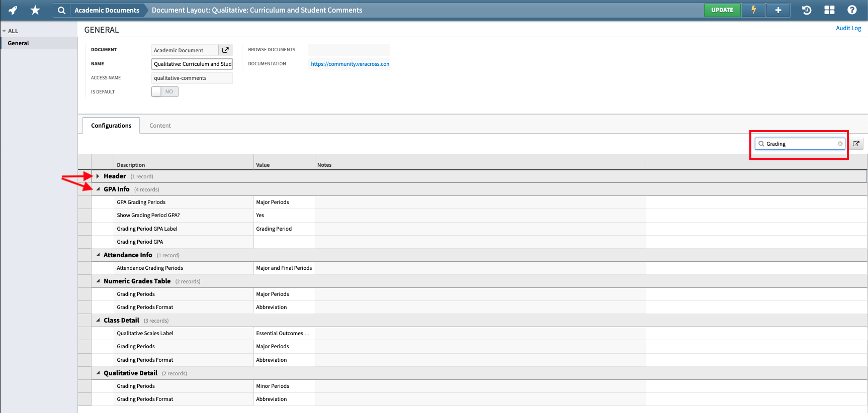This screenshot has height=413, width=868.
Task: Click the Grading Period value cell
Action: tap(284, 229)
